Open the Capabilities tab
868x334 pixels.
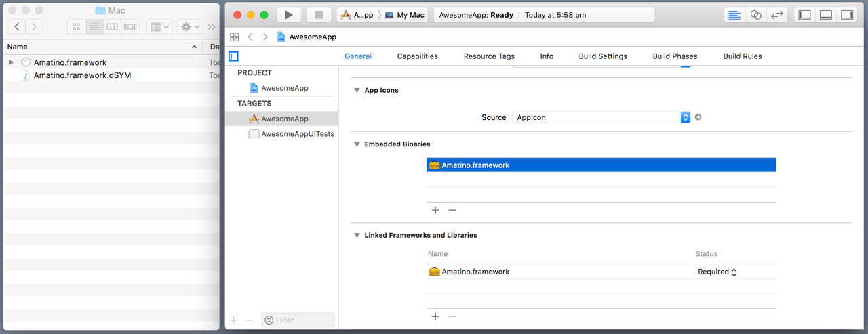417,56
